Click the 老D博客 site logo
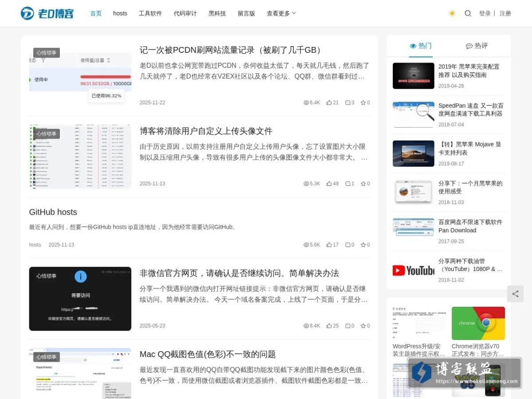The width and height of the screenshot is (532, 399). point(47,13)
